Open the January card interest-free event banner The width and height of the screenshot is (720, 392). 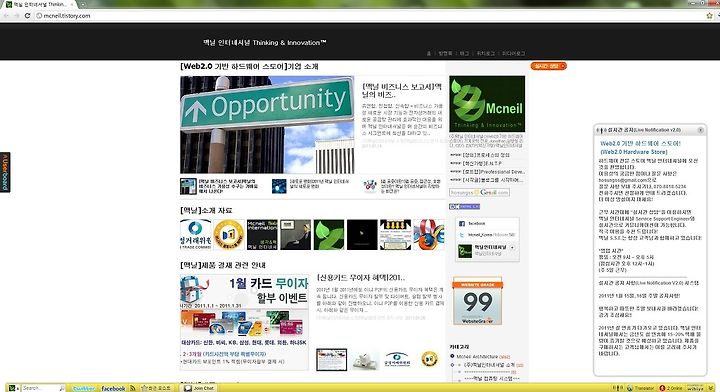pos(244,322)
